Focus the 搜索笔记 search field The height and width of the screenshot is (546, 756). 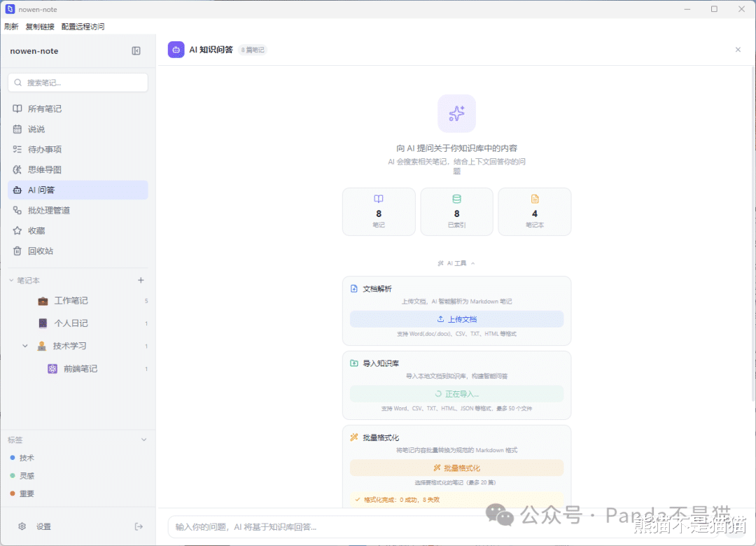(x=78, y=83)
